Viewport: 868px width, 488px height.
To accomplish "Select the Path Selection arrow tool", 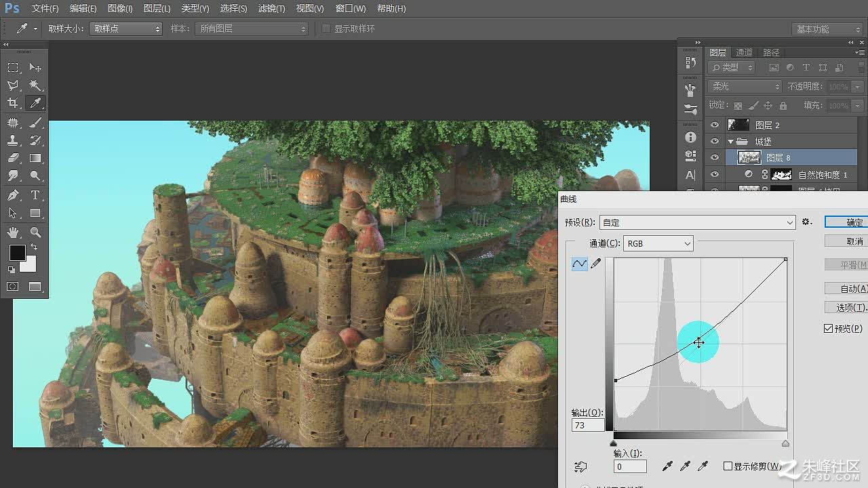I will (x=13, y=213).
